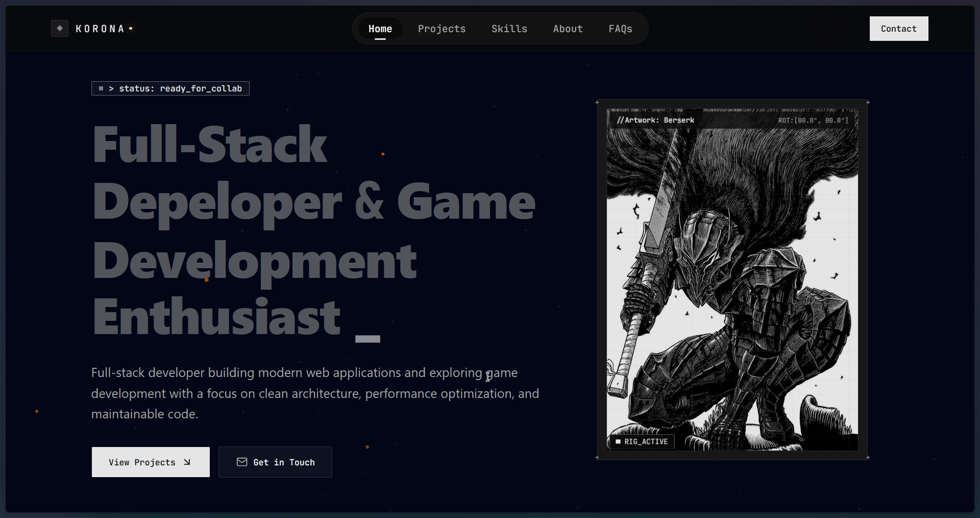Click the square icon in status badge
Viewport: 980px width, 518px height.
point(101,88)
